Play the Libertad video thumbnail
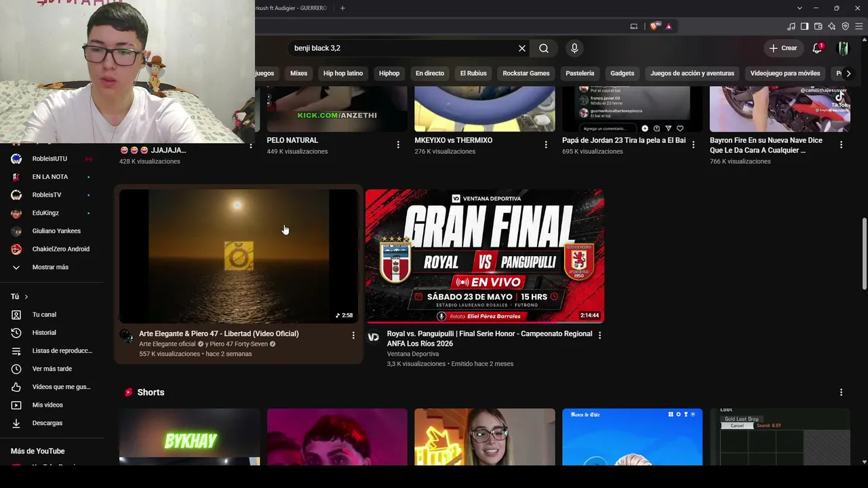 [239, 256]
